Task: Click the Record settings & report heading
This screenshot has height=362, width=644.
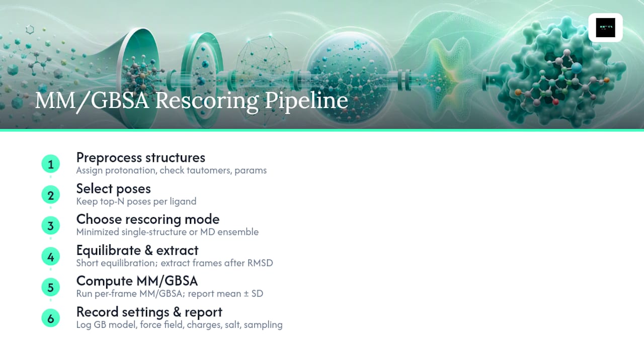Action: pyautogui.click(x=149, y=312)
